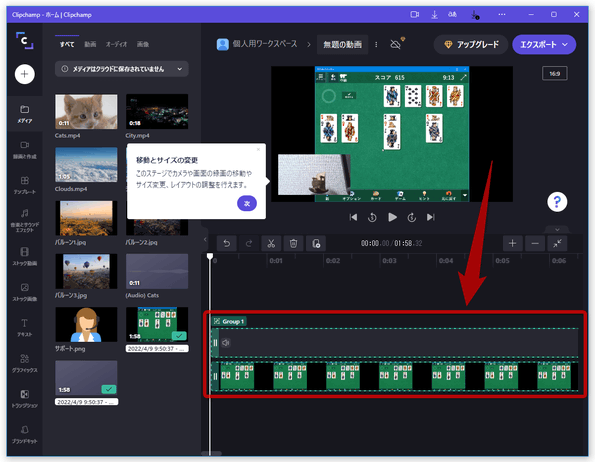Viewport: 595px width, 462px height.
Task: Close the move and resize tooltip
Action: [258, 149]
